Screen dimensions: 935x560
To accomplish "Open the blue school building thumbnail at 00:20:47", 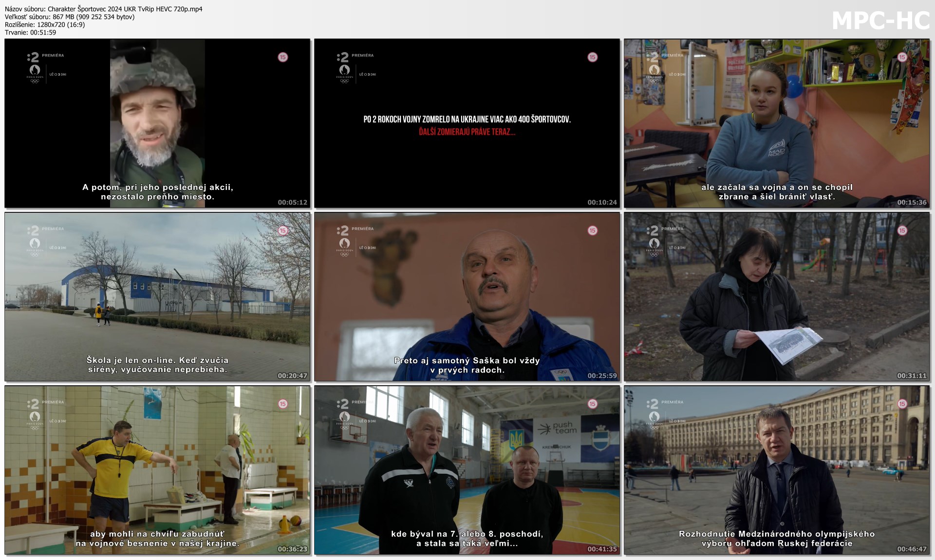I will pyautogui.click(x=157, y=297).
